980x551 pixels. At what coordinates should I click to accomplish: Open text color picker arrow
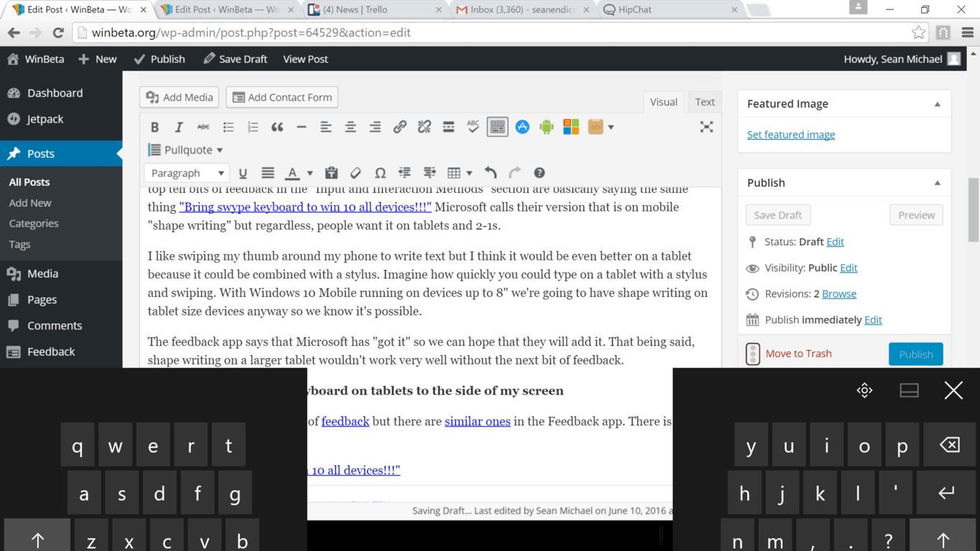tap(310, 173)
